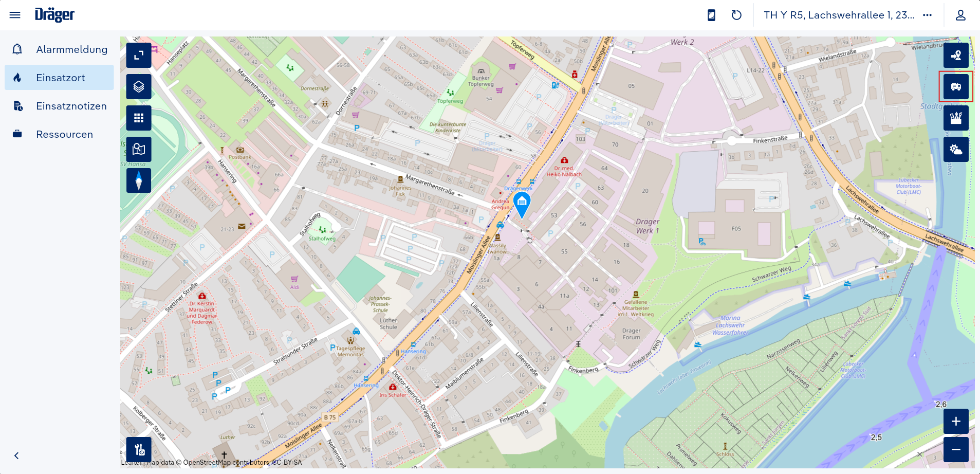Image resolution: width=980 pixels, height=474 pixels.
Task: Click the Alarmmeldung bell icon
Action: click(x=17, y=49)
